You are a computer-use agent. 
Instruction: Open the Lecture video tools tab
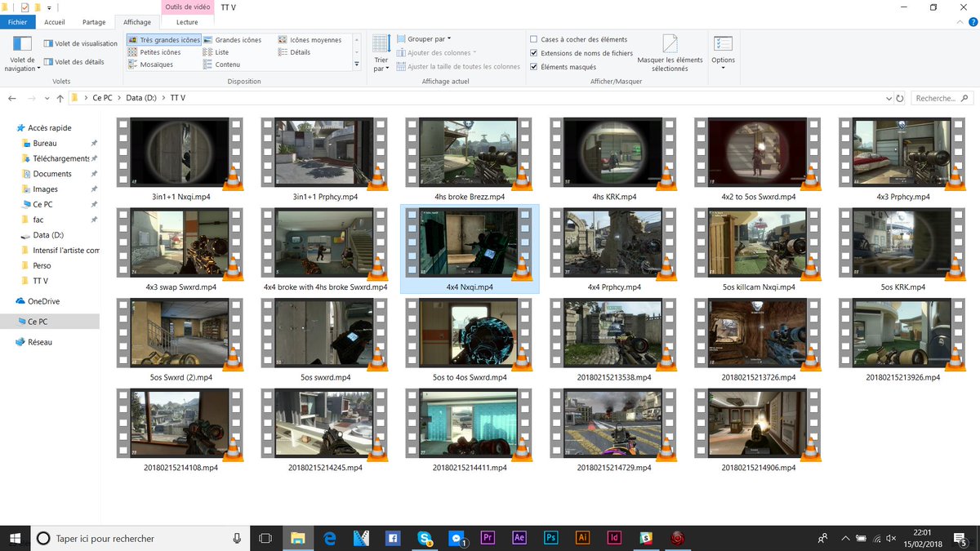187,23
